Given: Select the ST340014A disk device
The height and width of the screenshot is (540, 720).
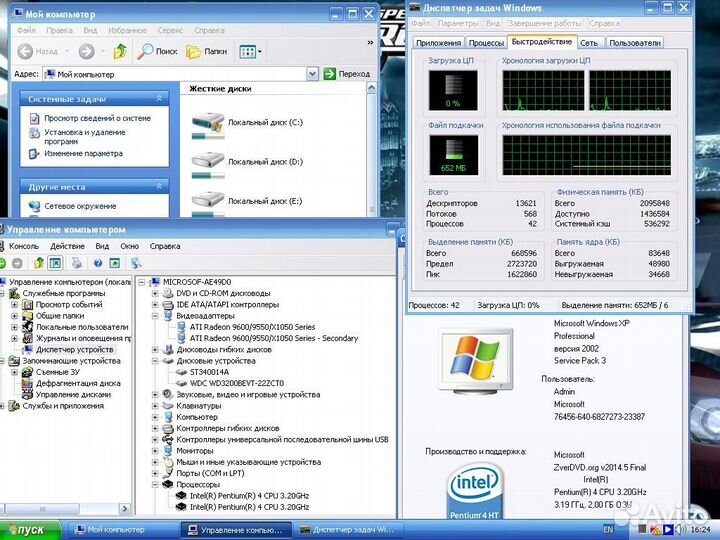Looking at the screenshot, I should [x=209, y=372].
